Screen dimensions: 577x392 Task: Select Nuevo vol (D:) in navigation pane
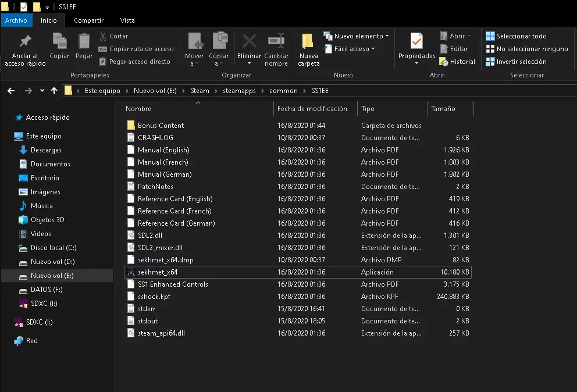coord(52,262)
